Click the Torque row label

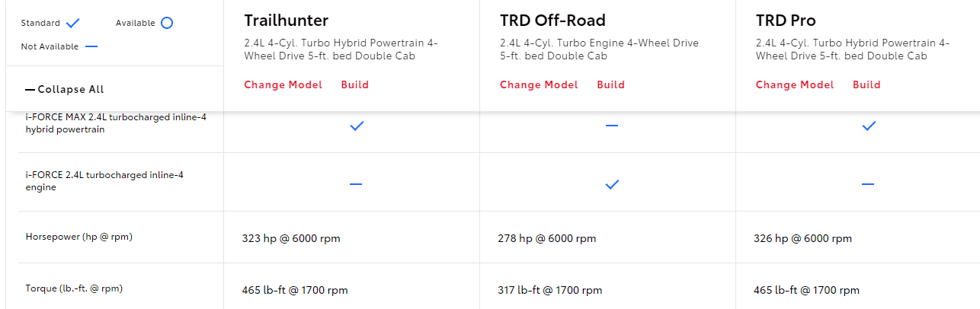pos(74,288)
